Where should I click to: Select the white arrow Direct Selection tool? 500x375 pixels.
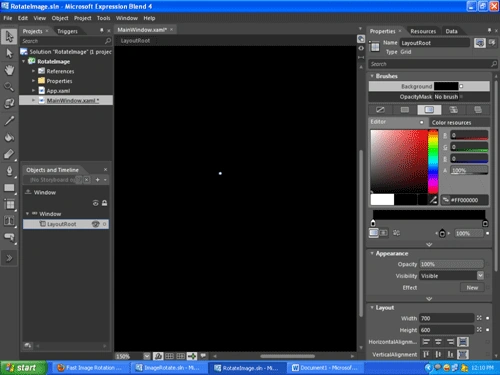coord(9,53)
